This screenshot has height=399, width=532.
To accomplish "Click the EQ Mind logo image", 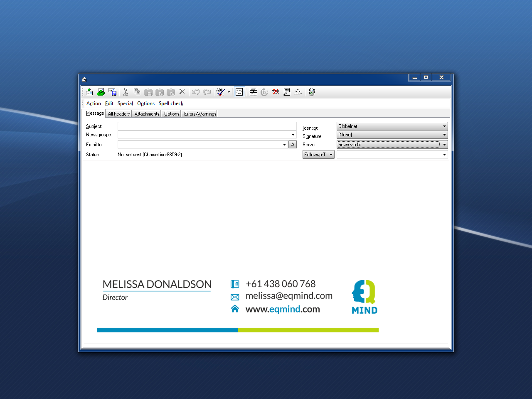I will [365, 297].
